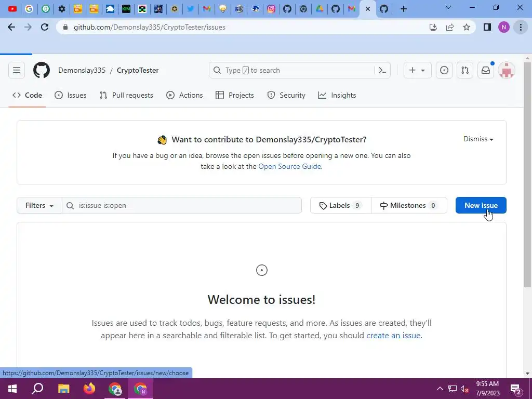The height and width of the screenshot is (399, 532).
Task: Click the share page icon in address bar
Action: [x=450, y=27]
